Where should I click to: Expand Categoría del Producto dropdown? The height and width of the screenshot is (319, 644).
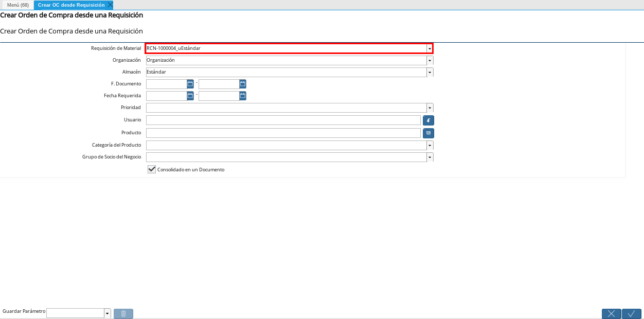[430, 146]
